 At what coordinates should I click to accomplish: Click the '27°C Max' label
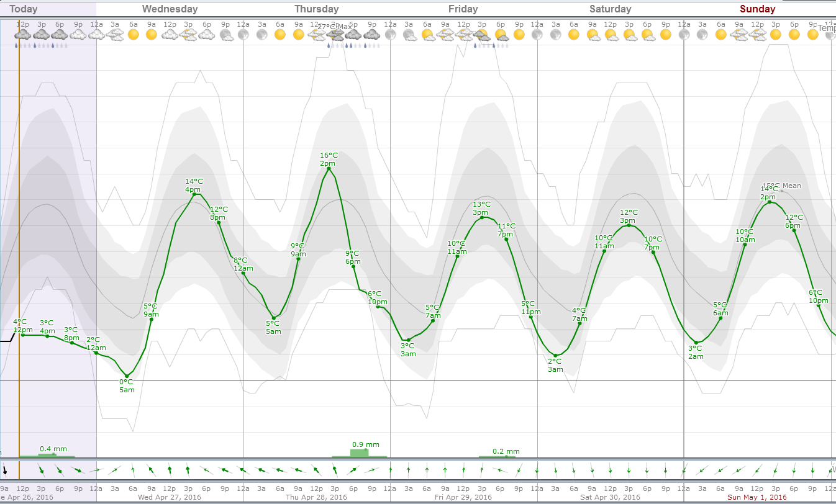[x=335, y=27]
